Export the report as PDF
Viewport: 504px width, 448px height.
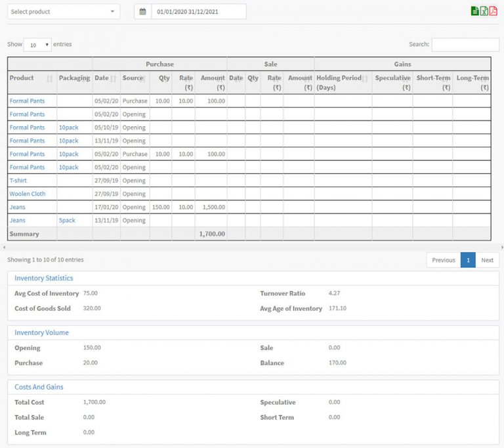tap(493, 11)
